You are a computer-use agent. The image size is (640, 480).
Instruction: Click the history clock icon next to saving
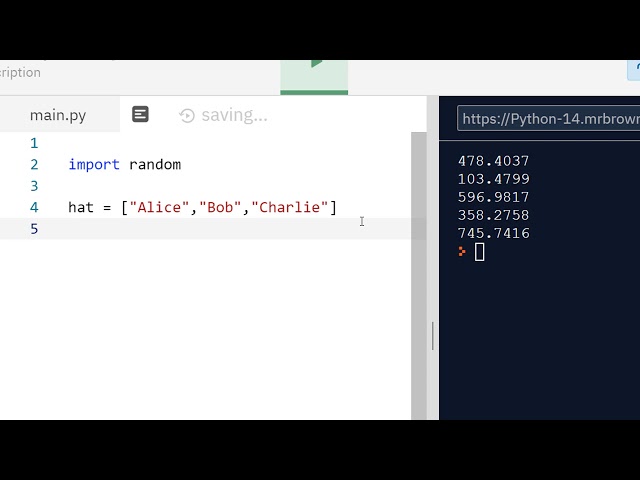coord(187,116)
